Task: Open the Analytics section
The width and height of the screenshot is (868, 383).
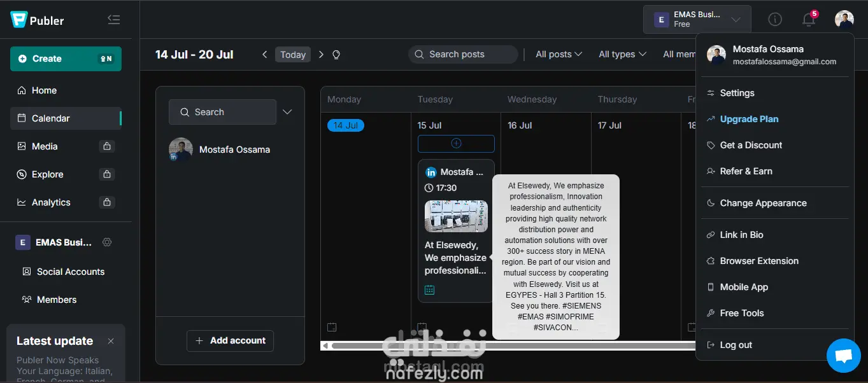Action: point(51,202)
